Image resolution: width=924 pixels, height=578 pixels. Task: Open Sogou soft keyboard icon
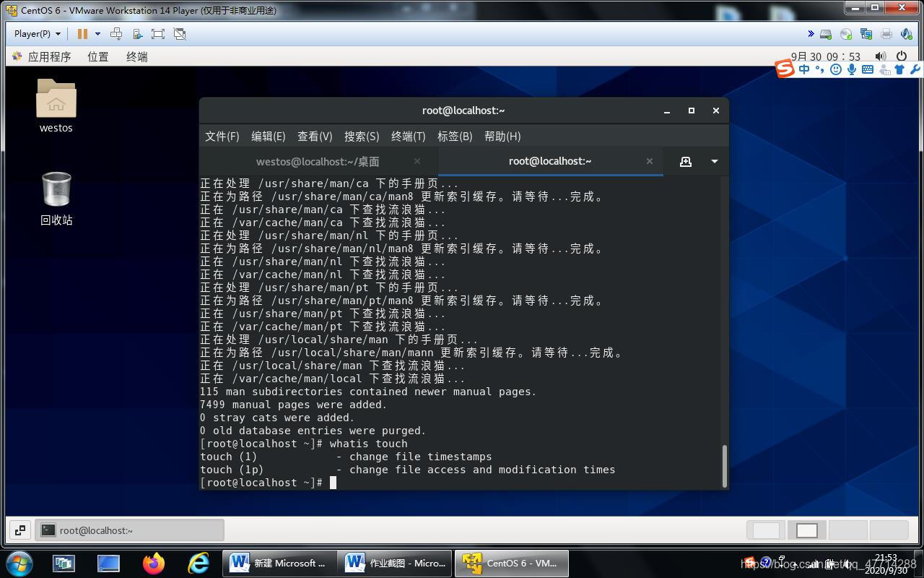point(868,69)
